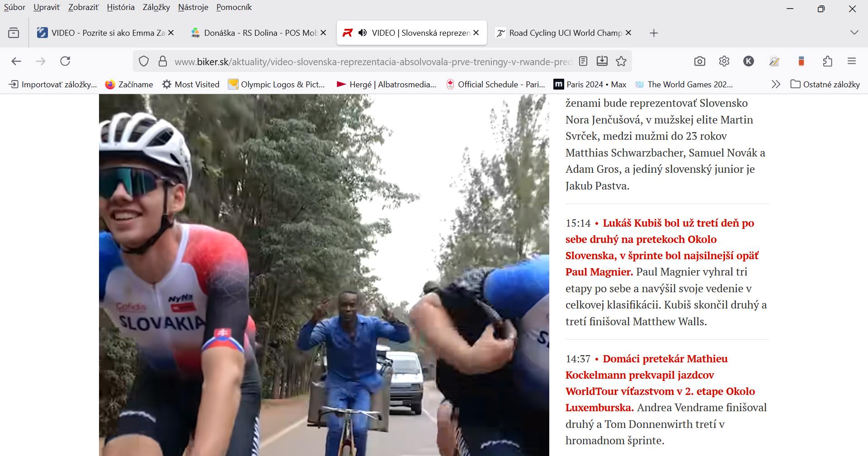Open site tracking protection shield

144,61
